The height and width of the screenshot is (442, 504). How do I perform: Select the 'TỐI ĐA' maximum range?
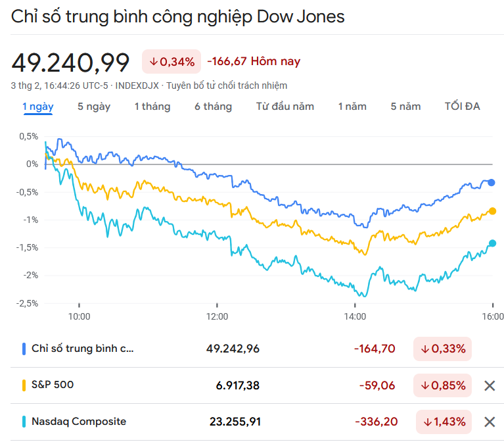pyautogui.click(x=463, y=107)
